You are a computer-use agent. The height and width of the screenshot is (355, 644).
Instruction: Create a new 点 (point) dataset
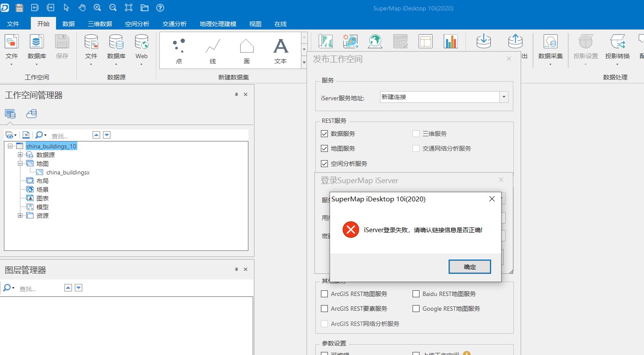(x=179, y=51)
